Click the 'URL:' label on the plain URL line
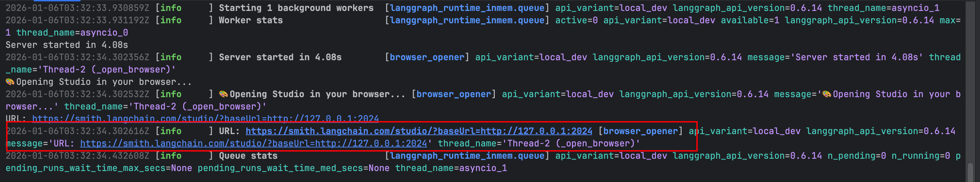The height and width of the screenshot is (182, 980). 16,119
